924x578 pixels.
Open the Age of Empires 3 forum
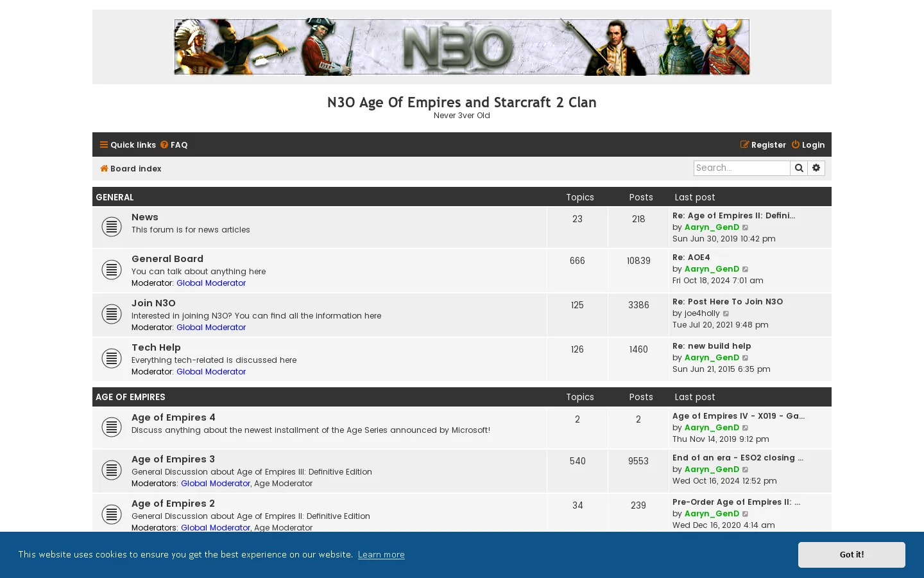pyautogui.click(x=173, y=459)
